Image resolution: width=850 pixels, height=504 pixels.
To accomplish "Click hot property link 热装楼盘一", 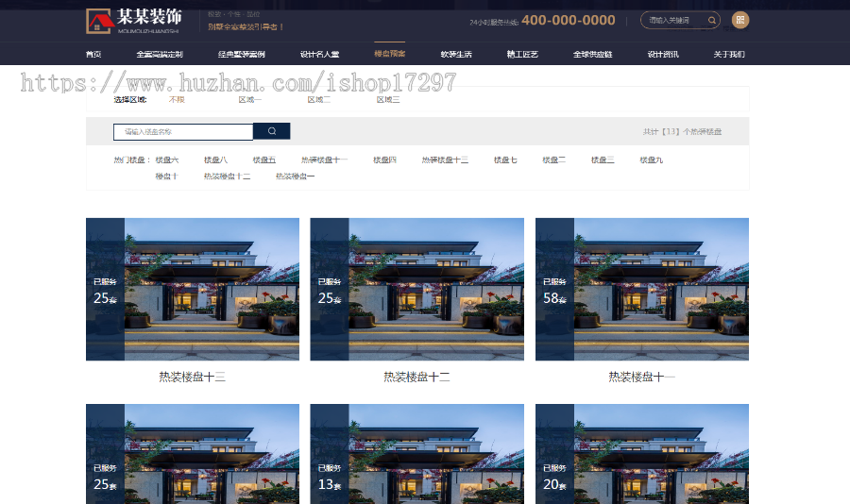I will (x=295, y=176).
